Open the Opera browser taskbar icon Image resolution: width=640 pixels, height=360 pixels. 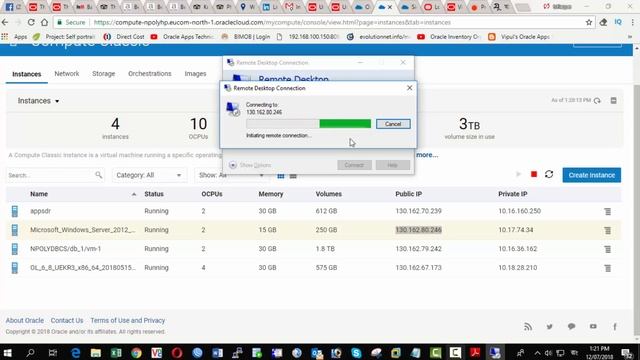tap(177, 352)
